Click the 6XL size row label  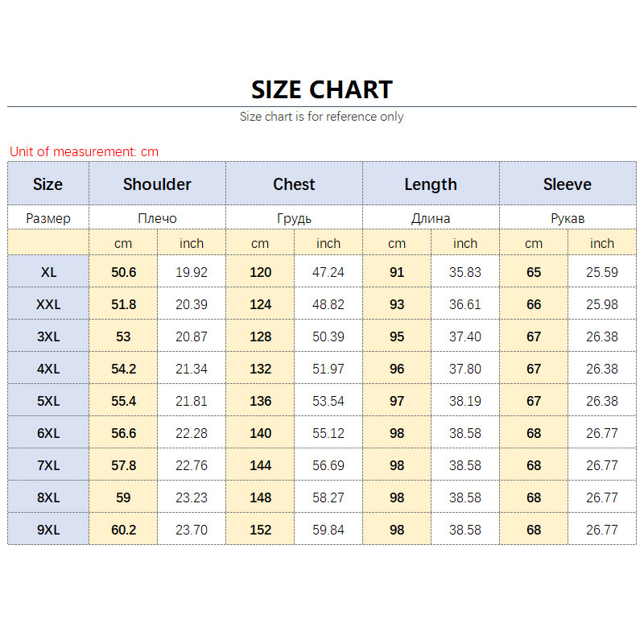click(48, 433)
